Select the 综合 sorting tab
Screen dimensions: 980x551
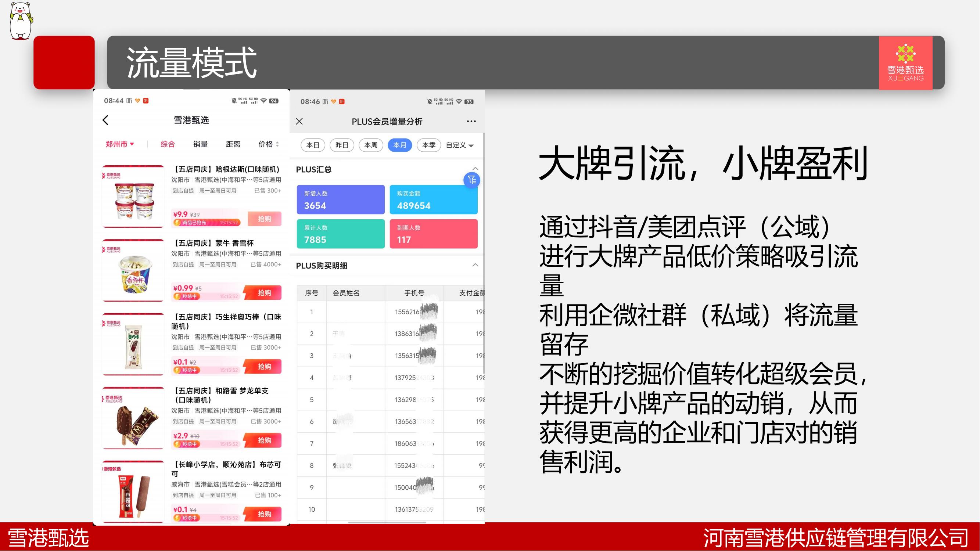(168, 144)
